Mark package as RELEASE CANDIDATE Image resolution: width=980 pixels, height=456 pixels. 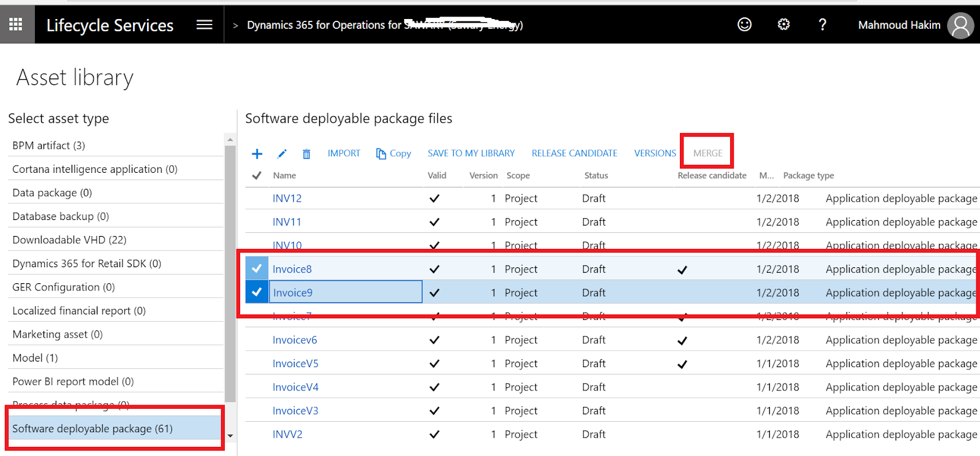point(575,153)
